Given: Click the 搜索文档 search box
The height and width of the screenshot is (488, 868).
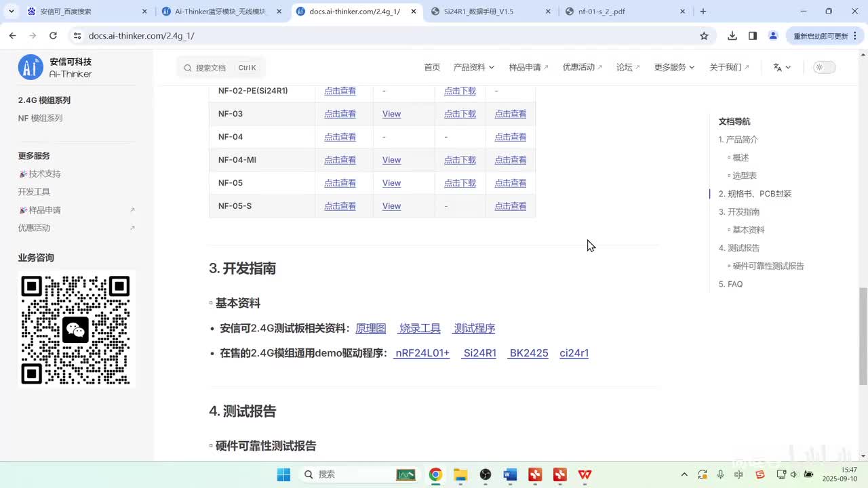Looking at the screenshot, I should [221, 68].
